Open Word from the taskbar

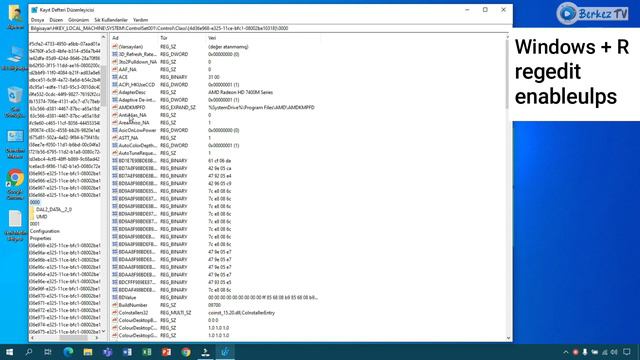(x=127, y=352)
